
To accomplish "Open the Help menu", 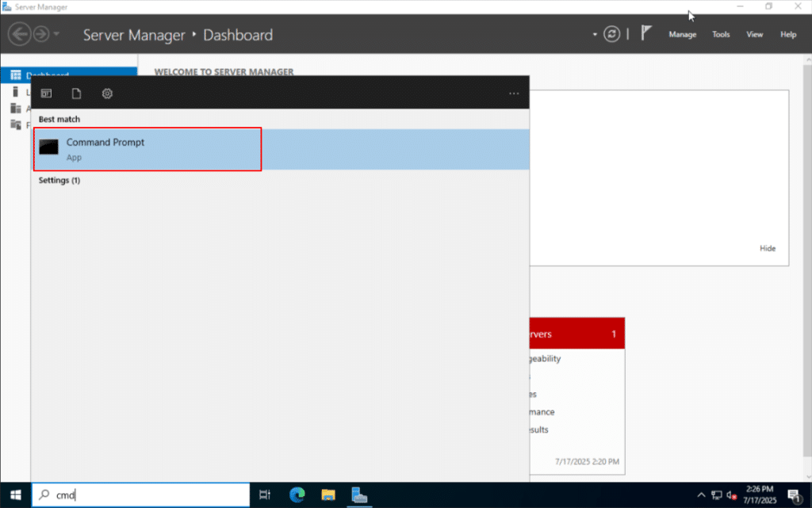I will [x=788, y=35].
